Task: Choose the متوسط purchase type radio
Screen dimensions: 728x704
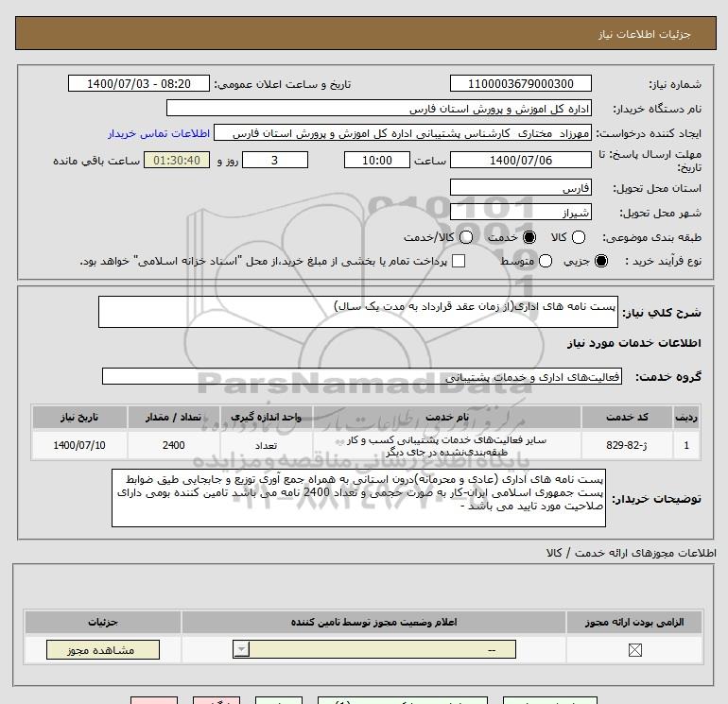Action: coord(546,261)
